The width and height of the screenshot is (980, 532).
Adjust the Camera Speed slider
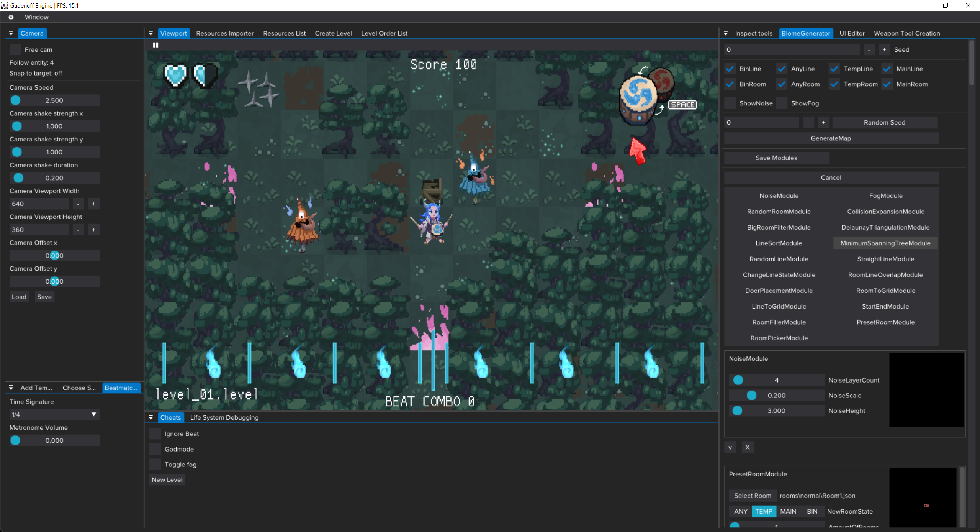(x=54, y=100)
